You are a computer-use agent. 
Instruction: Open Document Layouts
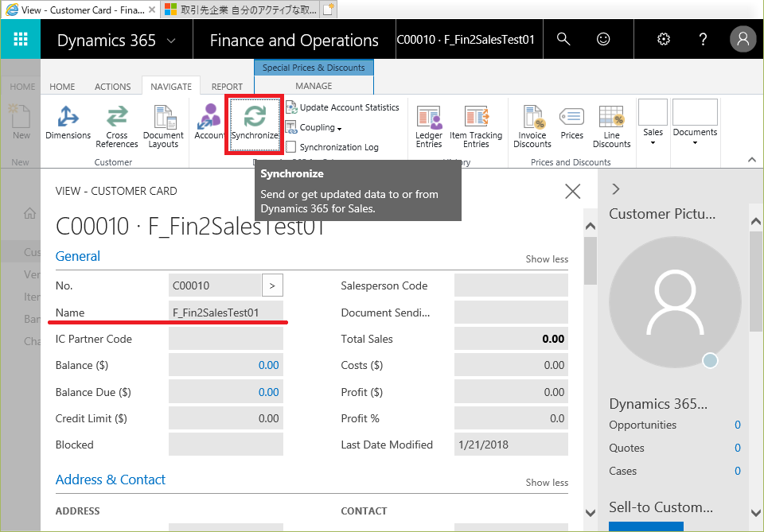pos(163,126)
